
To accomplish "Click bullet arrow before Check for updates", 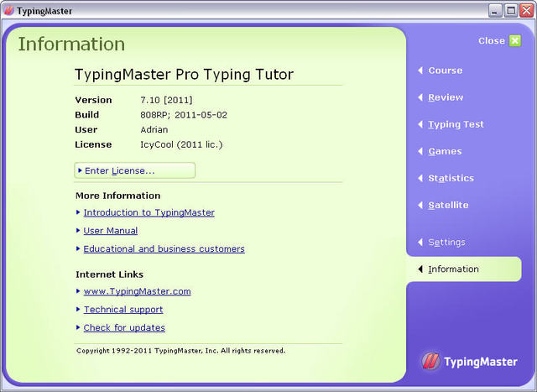I will 78,327.
